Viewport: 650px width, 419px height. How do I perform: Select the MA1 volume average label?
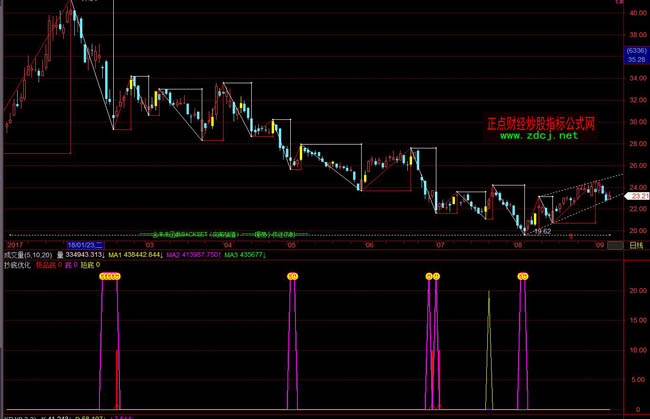pyautogui.click(x=129, y=255)
